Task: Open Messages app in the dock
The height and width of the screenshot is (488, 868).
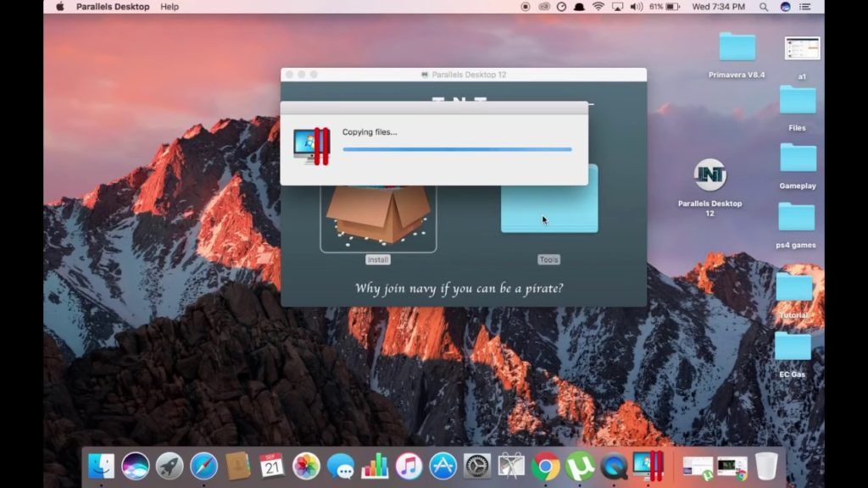Action: 341,466
